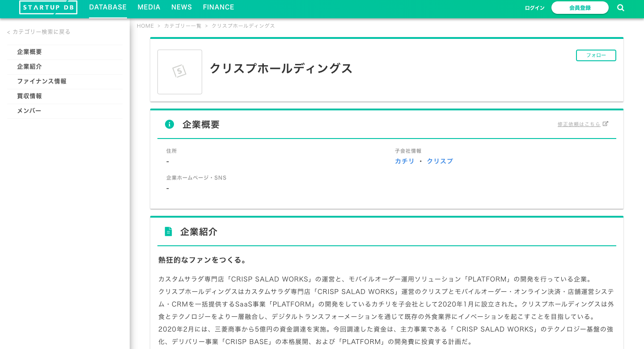Open the ログイン link
Image resolution: width=644 pixels, height=349 pixels.
pos(534,8)
